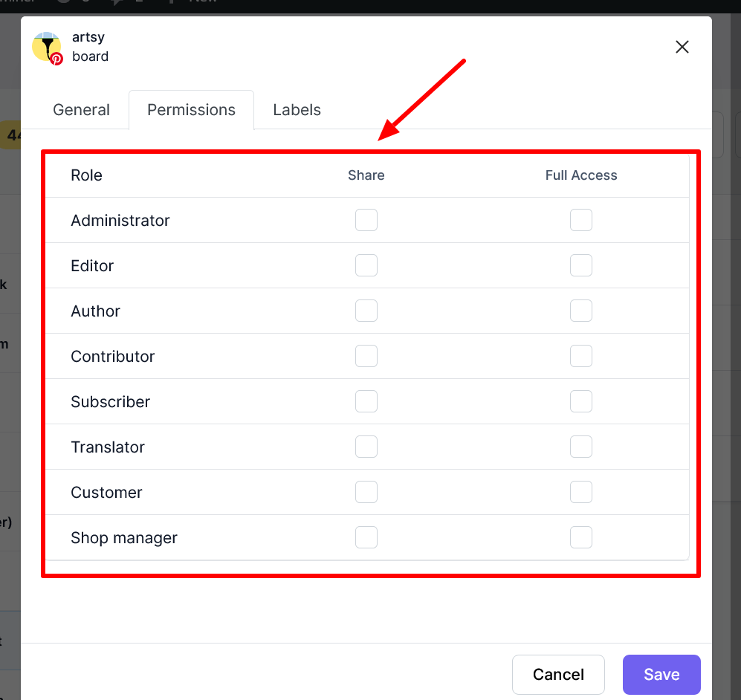Tick Share checkbox for Author
741x700 pixels.
tap(366, 311)
